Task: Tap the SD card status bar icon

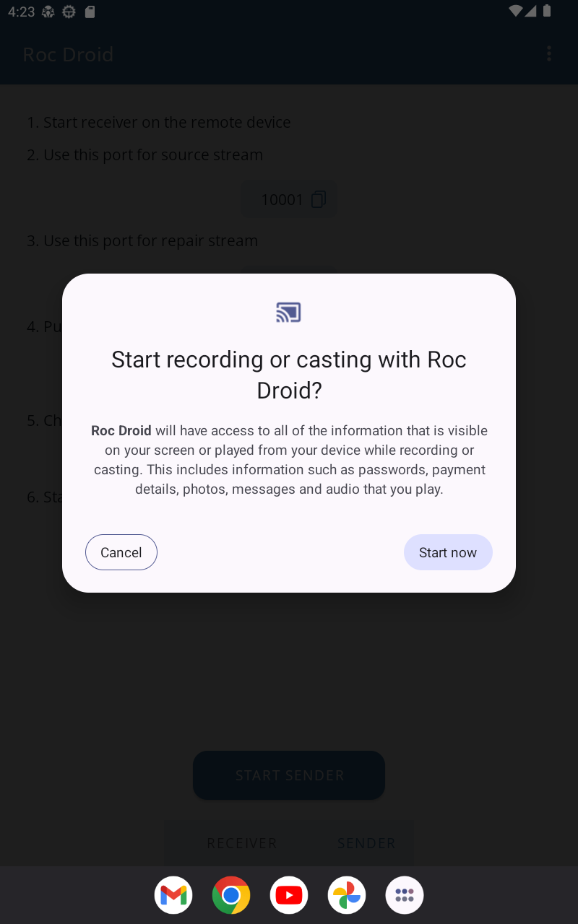Action: click(x=90, y=12)
